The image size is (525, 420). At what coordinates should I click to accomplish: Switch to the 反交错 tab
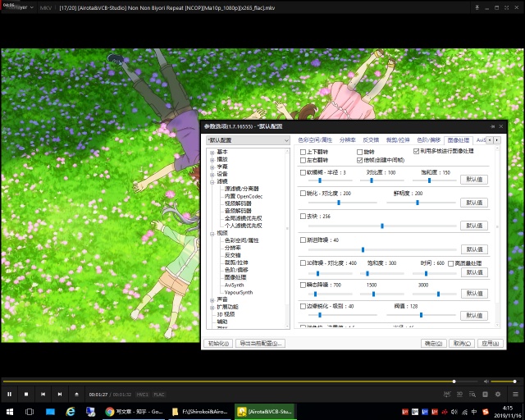point(371,140)
